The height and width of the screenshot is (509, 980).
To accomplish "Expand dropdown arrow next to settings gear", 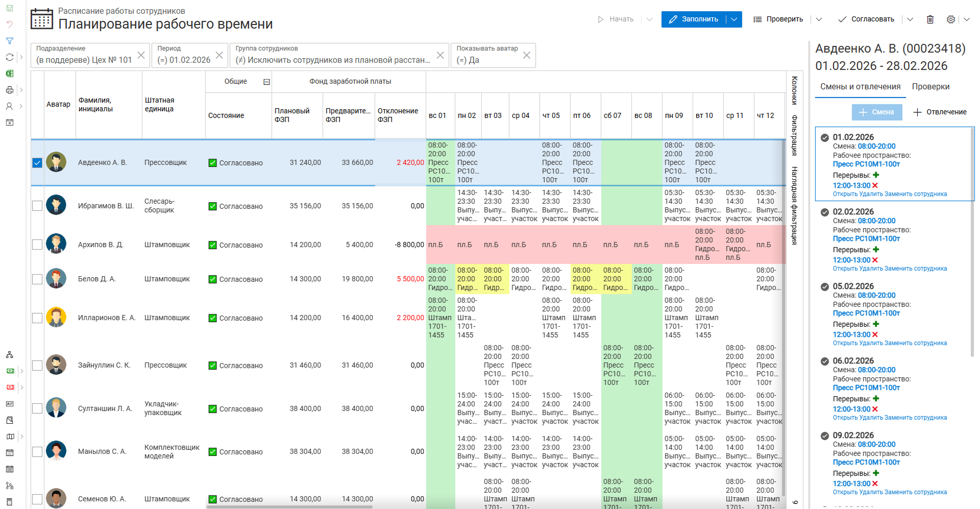I will pos(967,19).
